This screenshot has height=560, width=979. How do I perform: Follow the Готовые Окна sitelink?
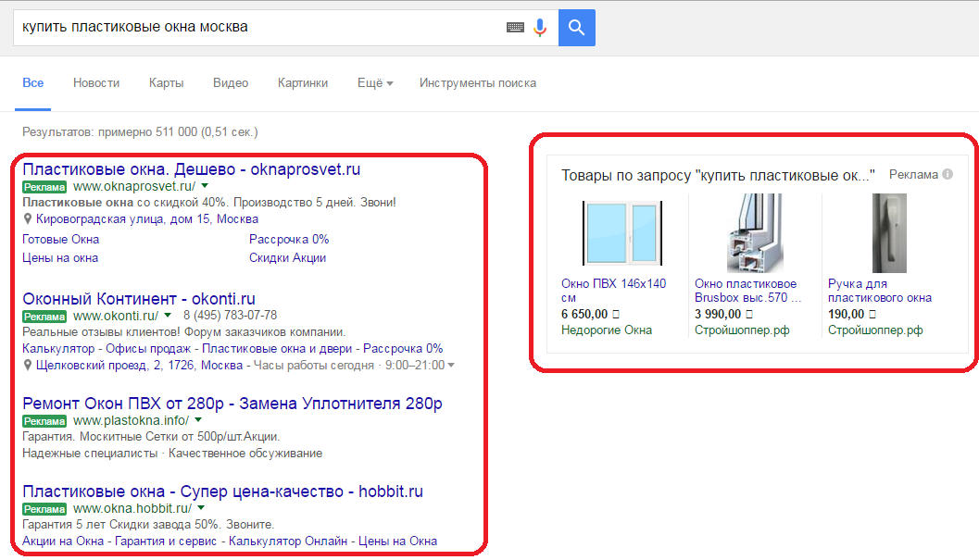pos(60,239)
